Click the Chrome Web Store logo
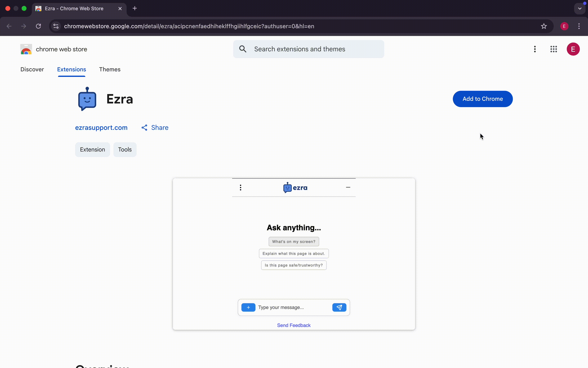 click(26, 49)
